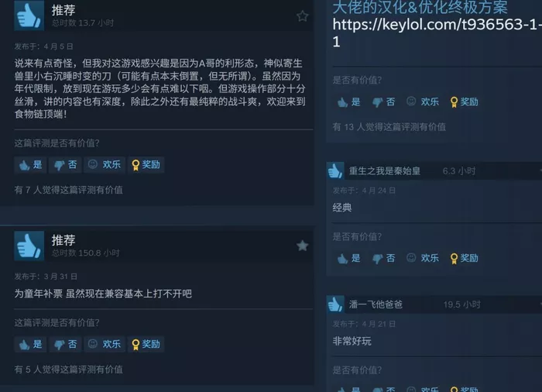
Task: Award the 为童年补票 review with 奖励
Action: [146, 344]
